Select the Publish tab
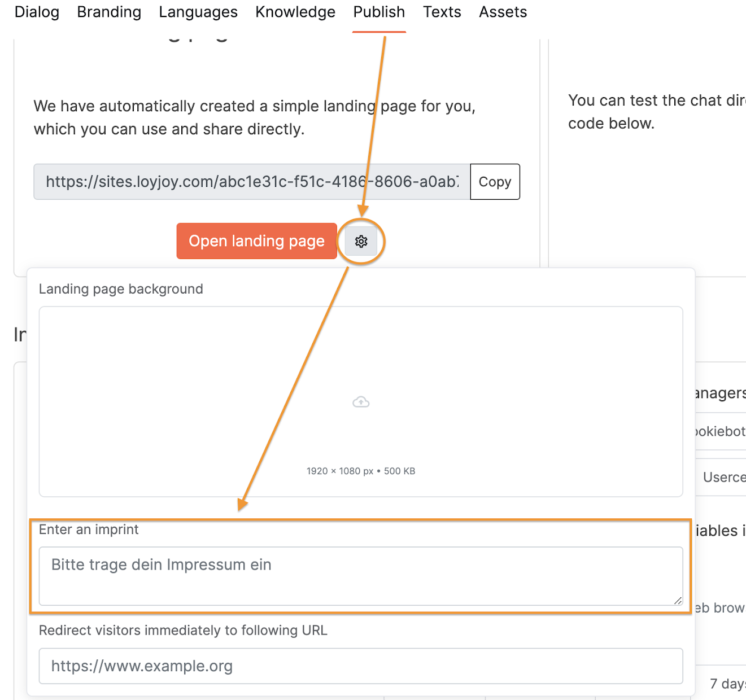The width and height of the screenshot is (746, 700). [x=379, y=12]
